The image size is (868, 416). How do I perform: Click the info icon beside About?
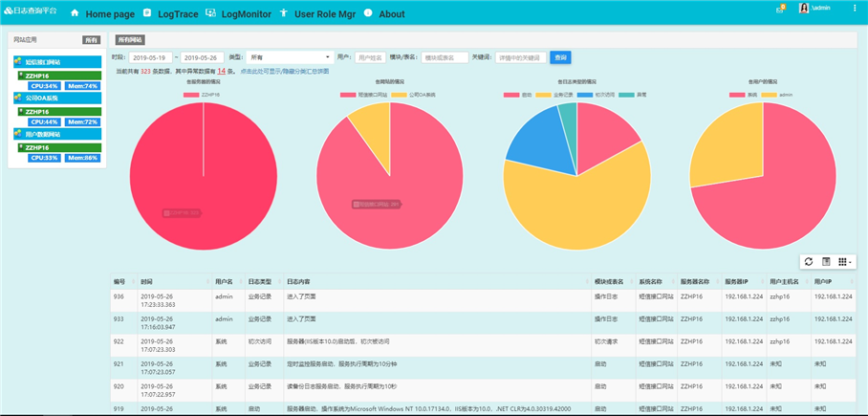(x=368, y=12)
